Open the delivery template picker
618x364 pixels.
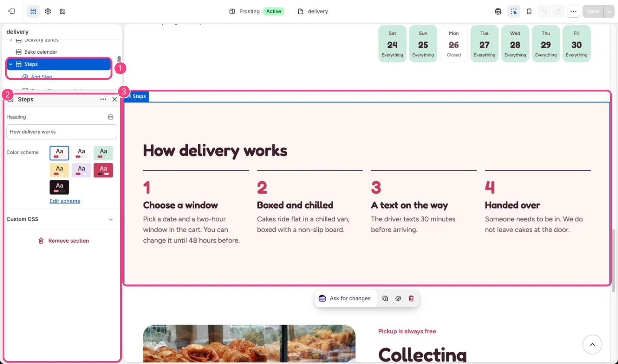tap(313, 11)
